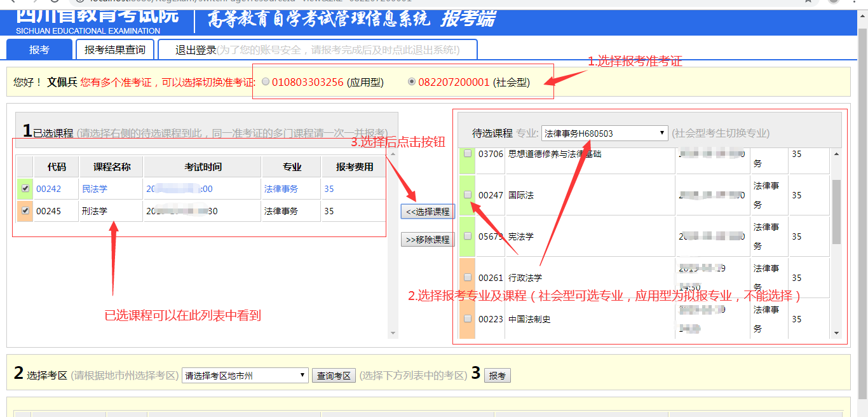This screenshot has height=417, width=868.
Task: Open the 请选择考区地市州 dropdown
Action: tap(245, 376)
